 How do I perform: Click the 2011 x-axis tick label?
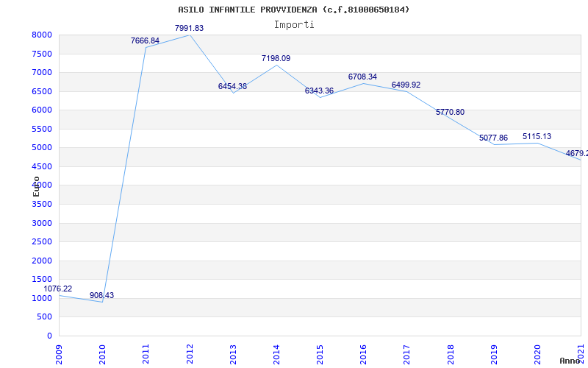(x=146, y=355)
